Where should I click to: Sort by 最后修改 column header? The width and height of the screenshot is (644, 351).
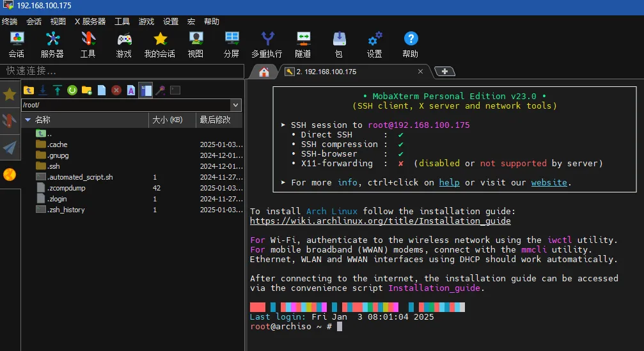click(219, 120)
